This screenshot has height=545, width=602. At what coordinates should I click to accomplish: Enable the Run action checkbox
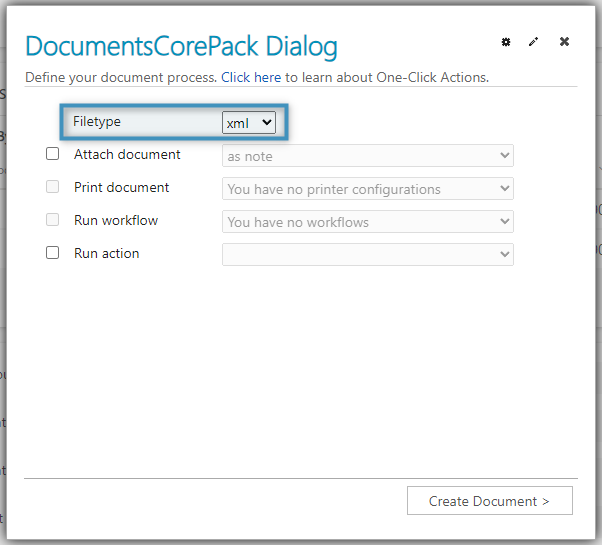tap(53, 253)
